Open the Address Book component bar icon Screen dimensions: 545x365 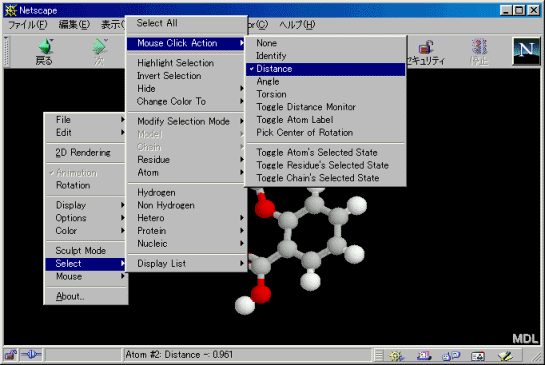(x=478, y=356)
